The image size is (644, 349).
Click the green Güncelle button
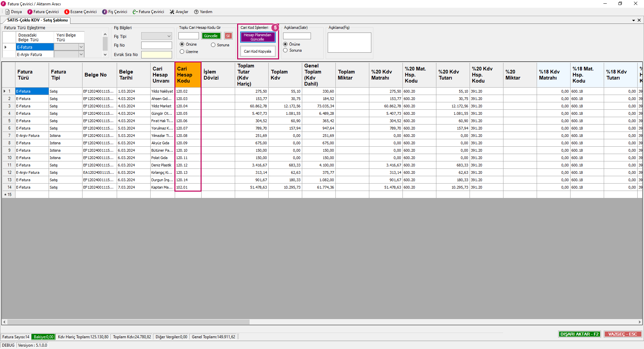pos(211,36)
